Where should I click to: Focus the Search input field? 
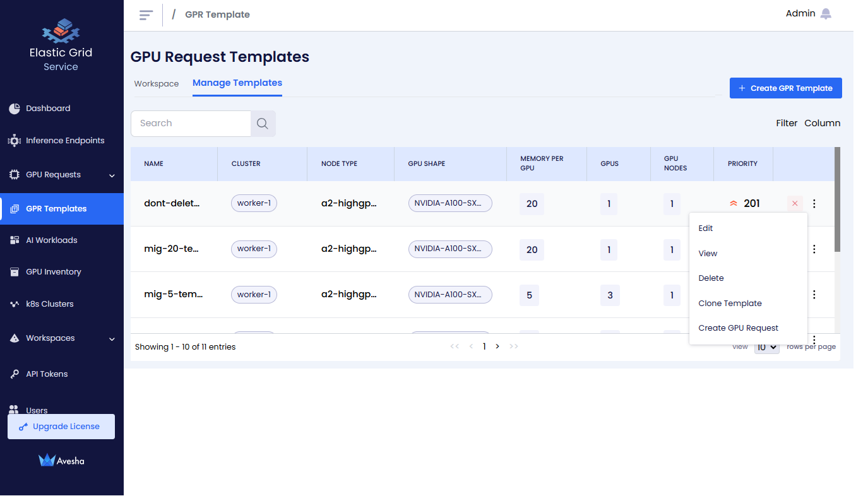click(x=191, y=124)
